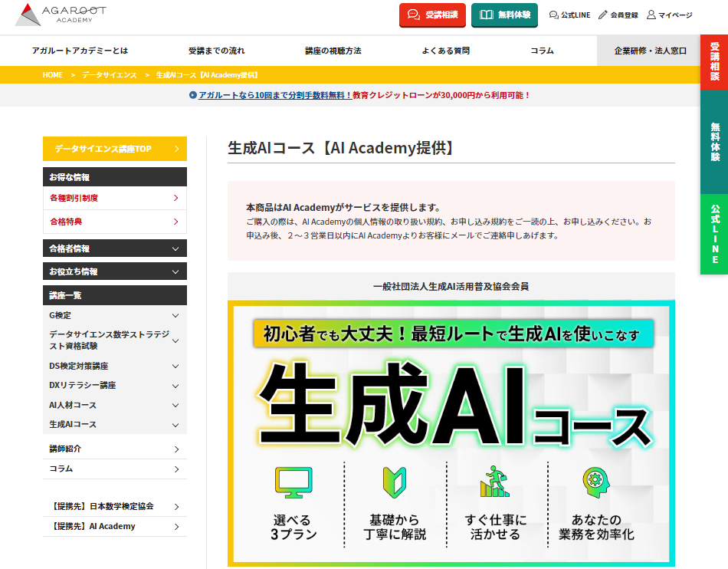Open コラム in top navigation
The width and height of the screenshot is (728, 569).
543,51
